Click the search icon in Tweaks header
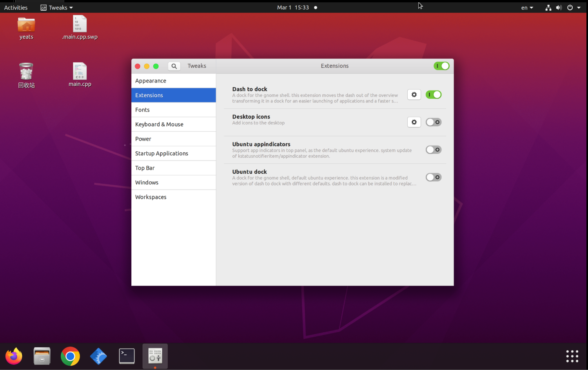This screenshot has height=370, width=588. [x=174, y=66]
